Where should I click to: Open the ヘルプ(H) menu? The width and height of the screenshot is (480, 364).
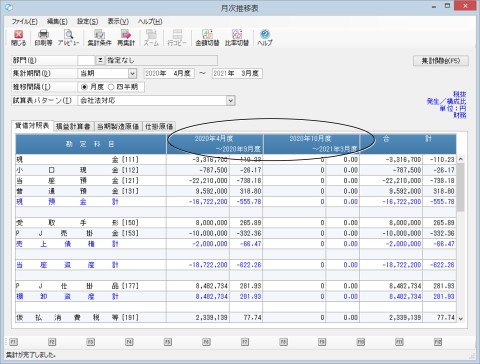click(150, 21)
